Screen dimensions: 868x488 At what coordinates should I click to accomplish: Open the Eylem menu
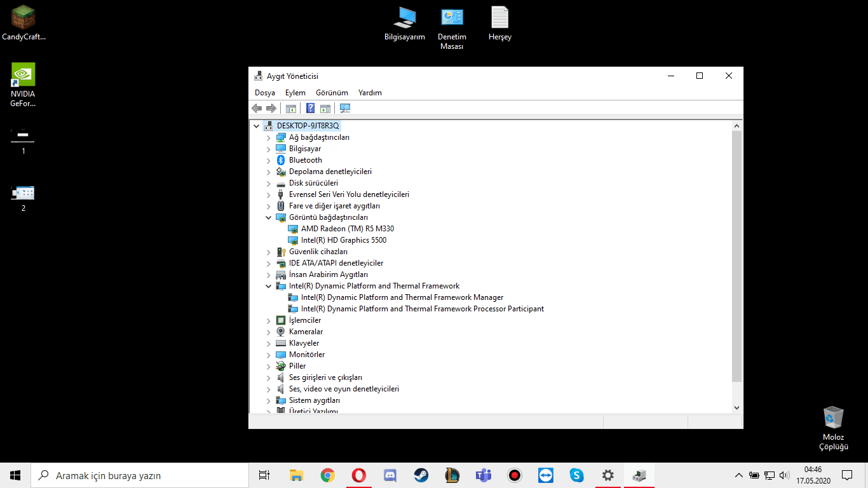[295, 93]
